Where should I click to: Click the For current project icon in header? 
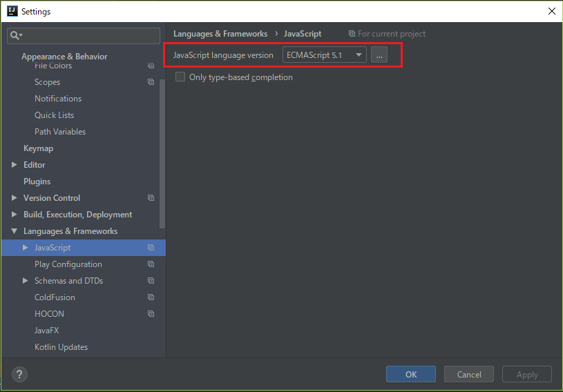[352, 34]
